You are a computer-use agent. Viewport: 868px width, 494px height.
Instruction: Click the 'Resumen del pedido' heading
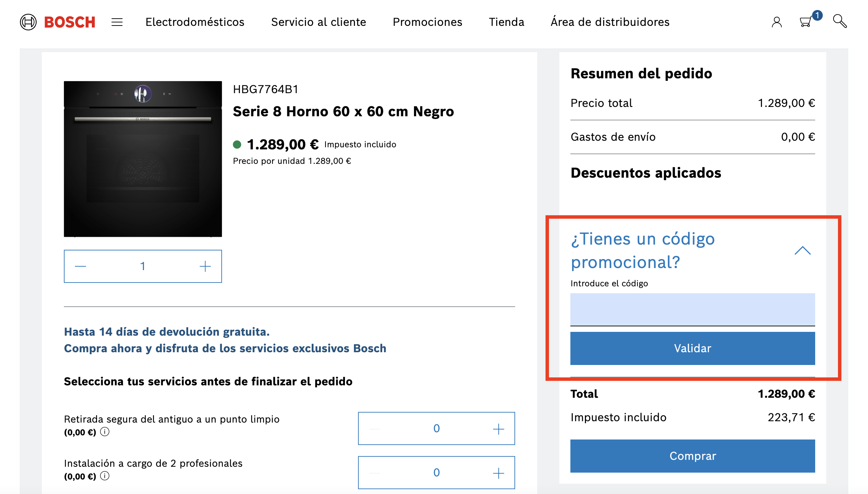point(641,73)
